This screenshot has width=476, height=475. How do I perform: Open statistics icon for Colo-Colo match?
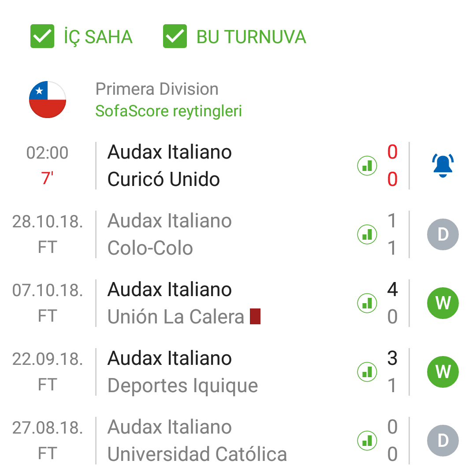point(367,234)
